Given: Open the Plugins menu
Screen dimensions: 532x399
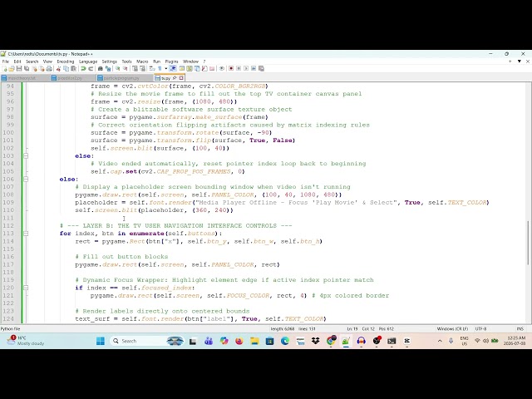Looking at the screenshot, I should pos(172,62).
